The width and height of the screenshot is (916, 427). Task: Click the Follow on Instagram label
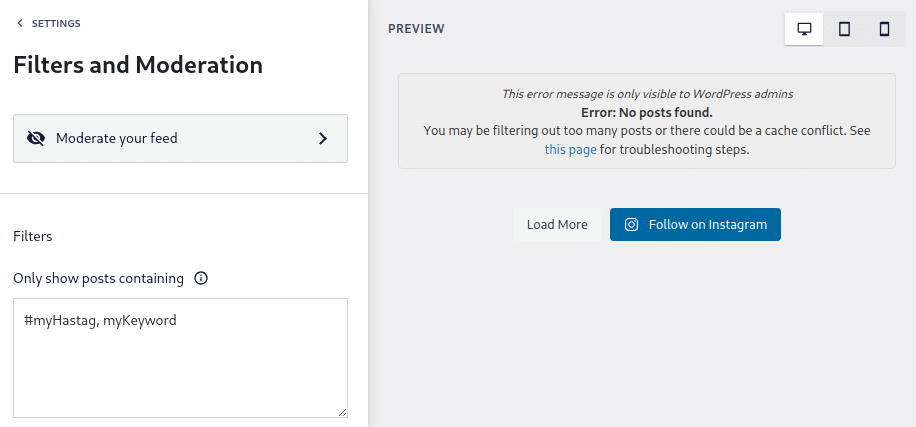click(707, 225)
